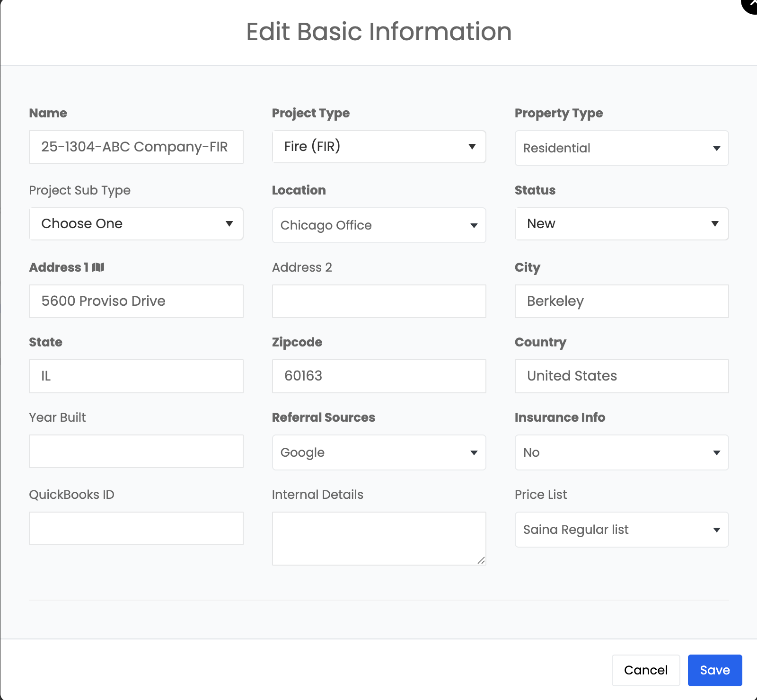Open the Project Type dropdown
Viewport: 757px width, 700px height.
378,147
